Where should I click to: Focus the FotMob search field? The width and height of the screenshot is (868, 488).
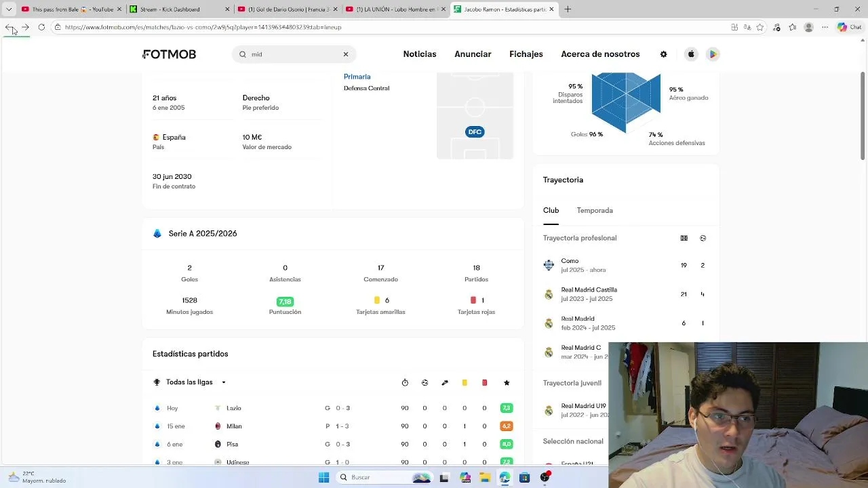coord(294,54)
